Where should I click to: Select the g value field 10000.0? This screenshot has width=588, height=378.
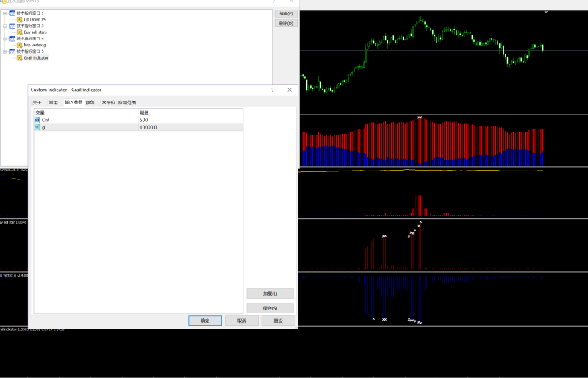coord(190,128)
